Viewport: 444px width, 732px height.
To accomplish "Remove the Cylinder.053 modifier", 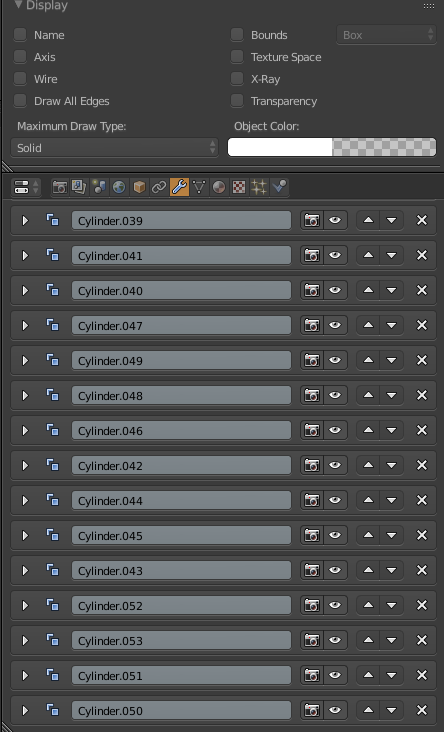I will click(422, 640).
